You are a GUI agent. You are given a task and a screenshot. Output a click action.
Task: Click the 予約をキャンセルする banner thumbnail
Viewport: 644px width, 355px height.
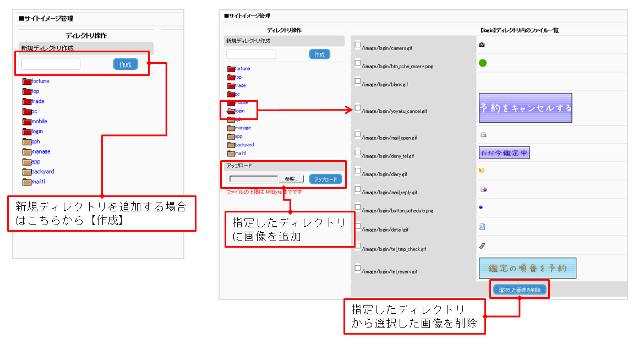pyautogui.click(x=525, y=108)
